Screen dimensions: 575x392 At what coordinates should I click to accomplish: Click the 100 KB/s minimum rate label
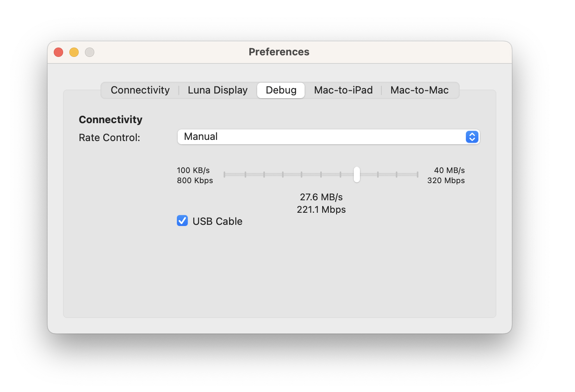pyautogui.click(x=193, y=170)
